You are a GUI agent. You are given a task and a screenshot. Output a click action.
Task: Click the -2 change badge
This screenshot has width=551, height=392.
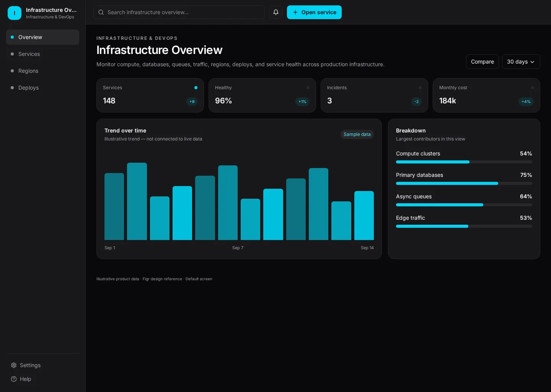417,101
